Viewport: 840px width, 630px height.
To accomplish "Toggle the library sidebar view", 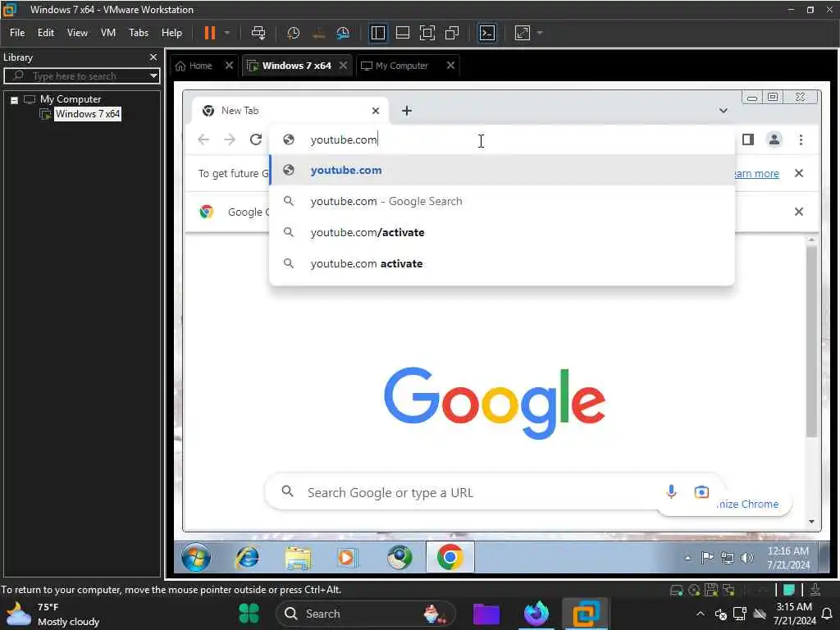I will pyautogui.click(x=377, y=33).
